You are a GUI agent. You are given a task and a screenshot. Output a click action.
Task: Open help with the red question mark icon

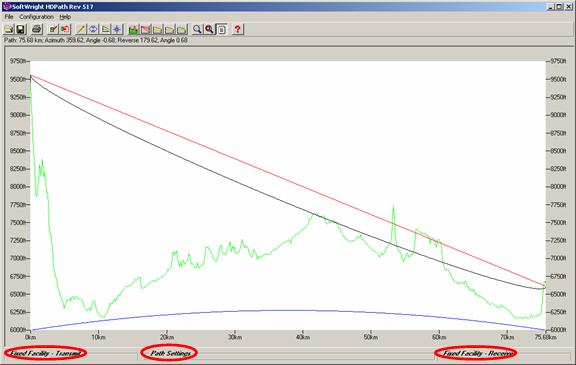coord(238,29)
